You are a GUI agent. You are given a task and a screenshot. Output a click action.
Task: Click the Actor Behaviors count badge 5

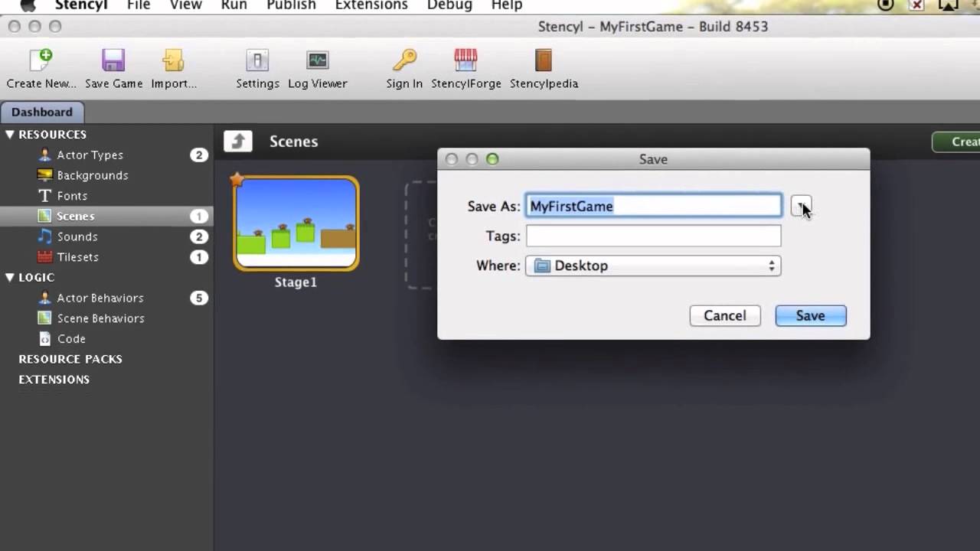click(199, 298)
